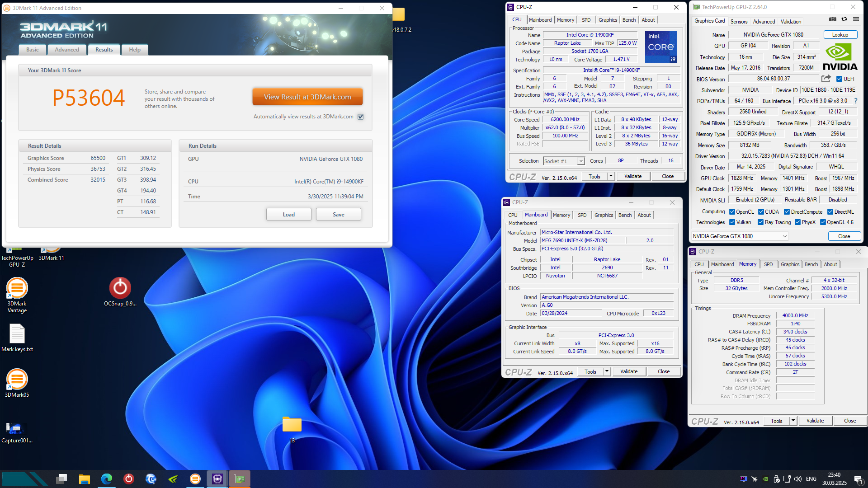Toggle Ray Tracing checkbox

pos(760,222)
